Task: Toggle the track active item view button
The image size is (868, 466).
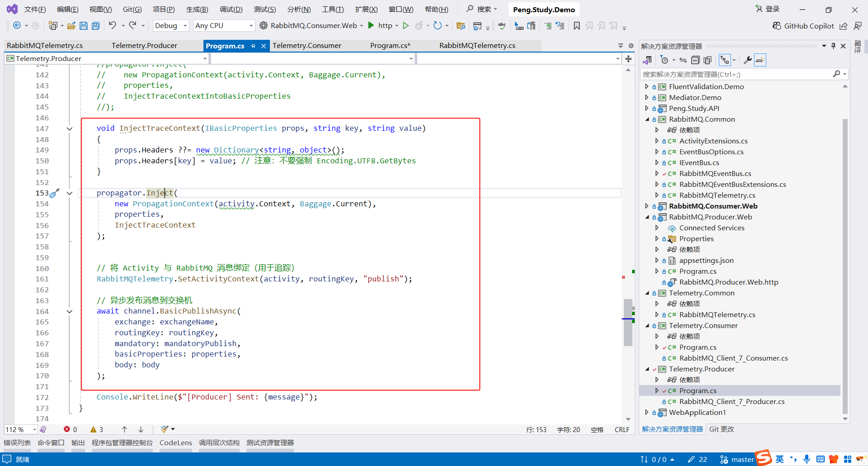Action: (x=725, y=60)
